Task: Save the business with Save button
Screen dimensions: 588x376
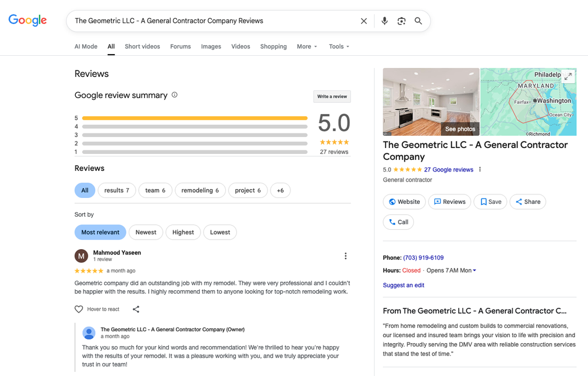Action: pos(490,202)
